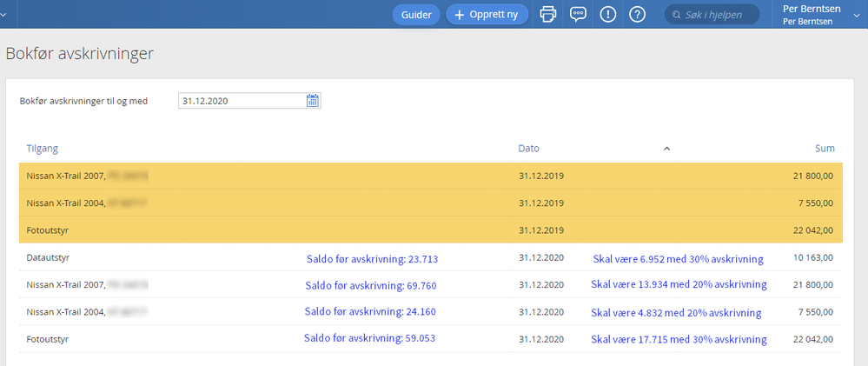Sort by the Tilgang column header
Image resolution: width=868 pixels, height=366 pixels.
[42, 149]
